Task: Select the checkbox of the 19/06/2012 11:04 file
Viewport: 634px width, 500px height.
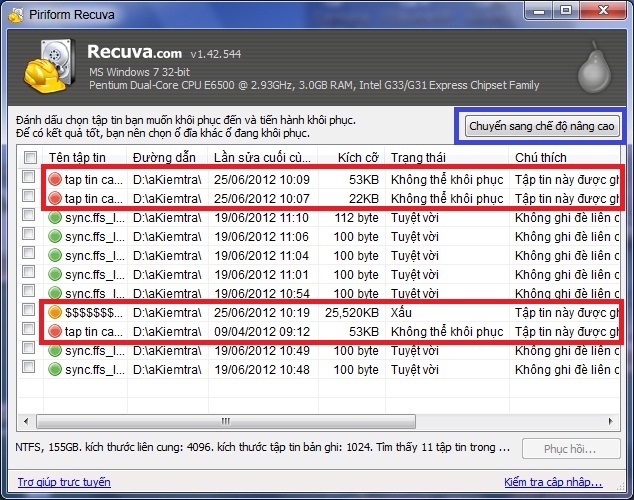Action: 28,253
